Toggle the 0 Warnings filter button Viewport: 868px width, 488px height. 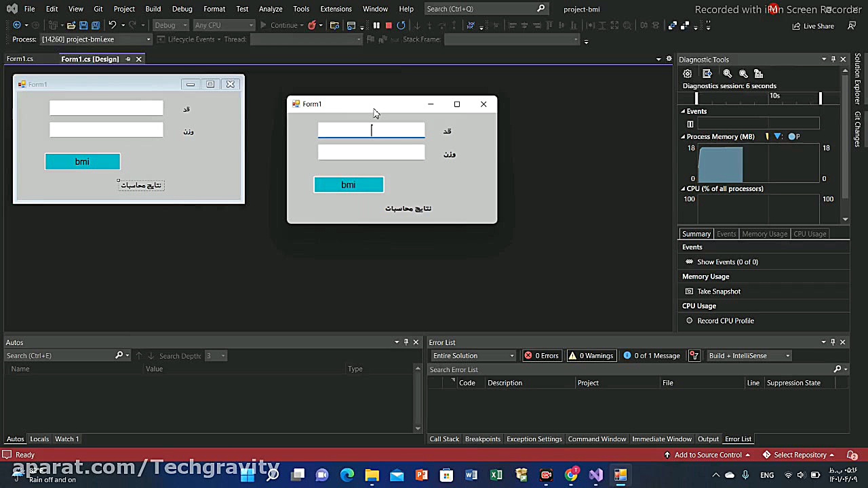point(591,356)
